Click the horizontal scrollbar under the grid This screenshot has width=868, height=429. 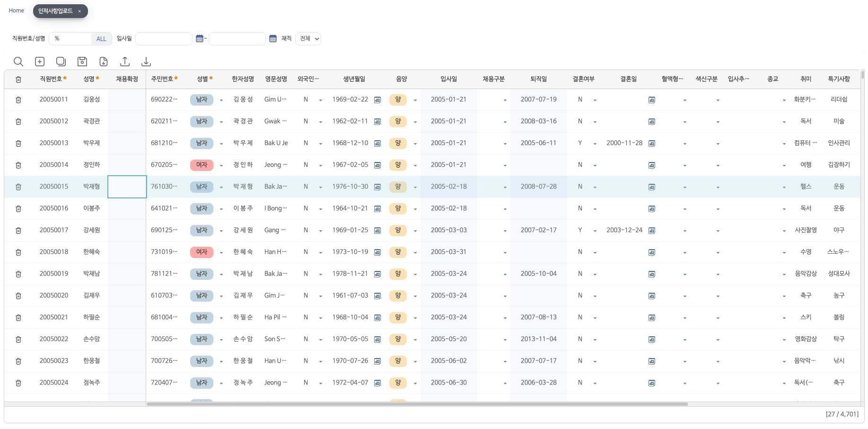(416, 404)
